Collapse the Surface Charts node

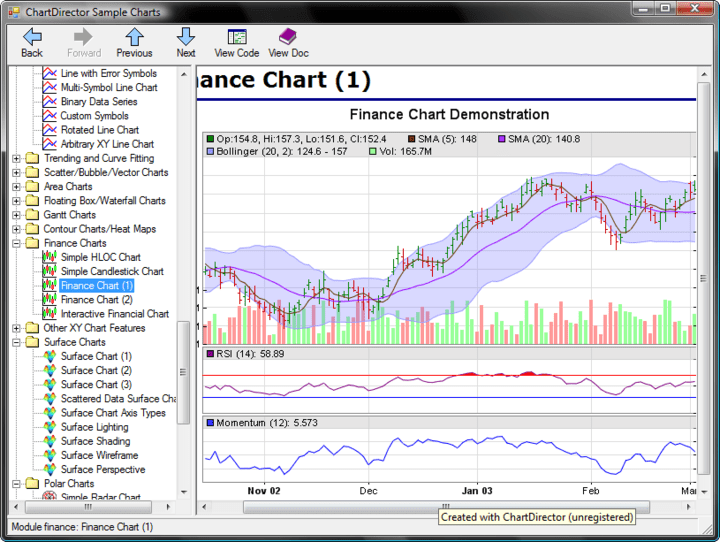point(17,343)
